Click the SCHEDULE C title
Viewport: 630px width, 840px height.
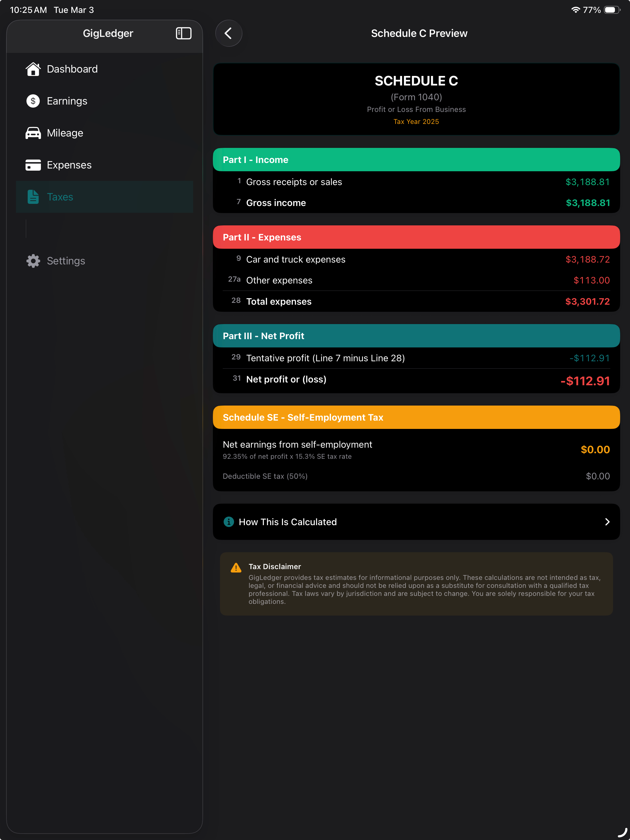417,81
